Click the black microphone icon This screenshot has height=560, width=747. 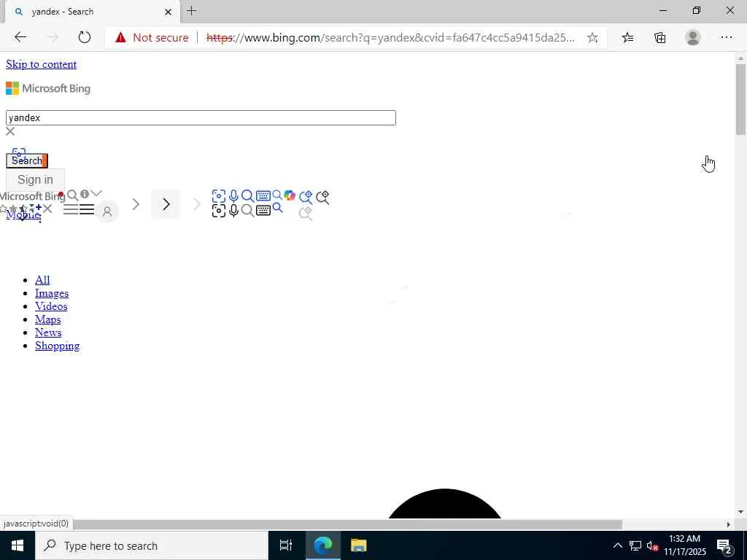pos(233,211)
